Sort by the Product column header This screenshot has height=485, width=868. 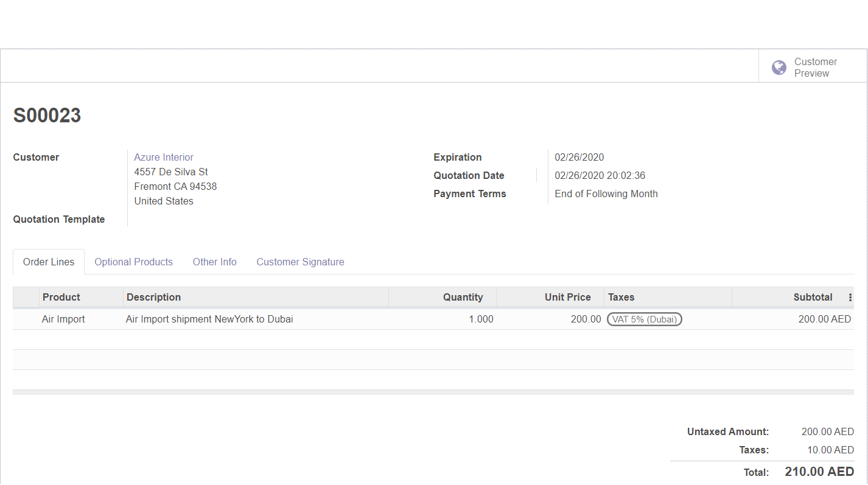click(x=61, y=298)
